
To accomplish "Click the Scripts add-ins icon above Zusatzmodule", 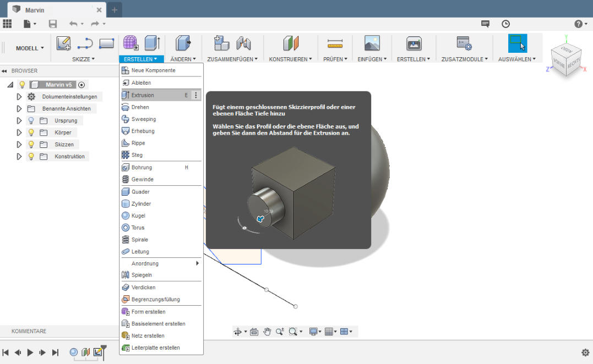I will click(x=464, y=43).
